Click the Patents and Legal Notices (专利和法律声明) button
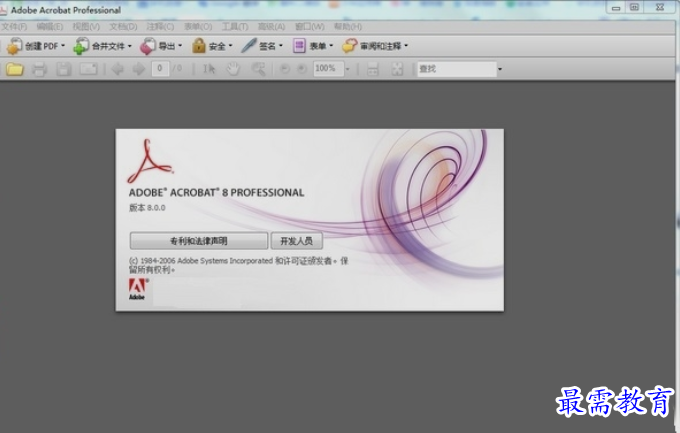This screenshot has width=680, height=433. [x=198, y=241]
